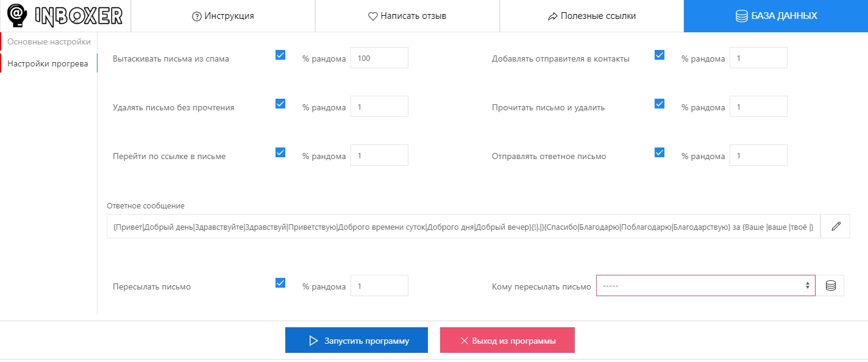Click the database icon on БАЗА ДАННЫХ tab

742,16
